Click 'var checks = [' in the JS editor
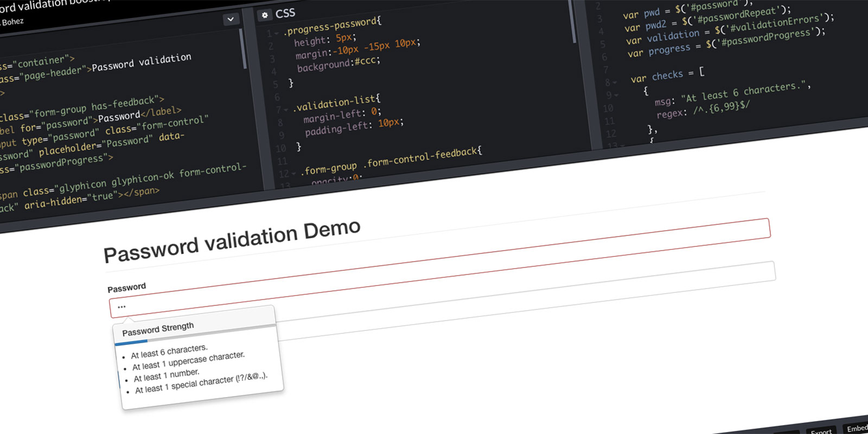 click(667, 75)
